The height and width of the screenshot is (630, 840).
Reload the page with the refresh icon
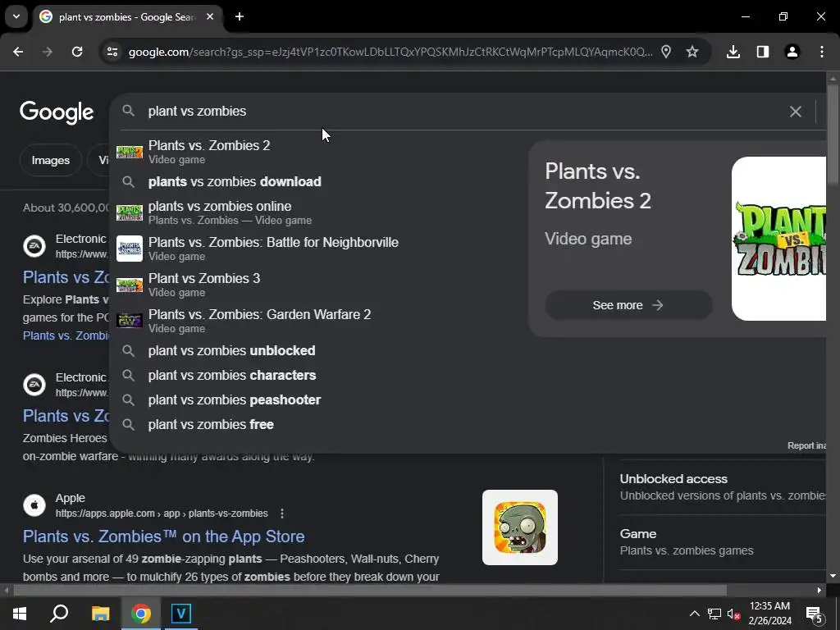pos(77,52)
